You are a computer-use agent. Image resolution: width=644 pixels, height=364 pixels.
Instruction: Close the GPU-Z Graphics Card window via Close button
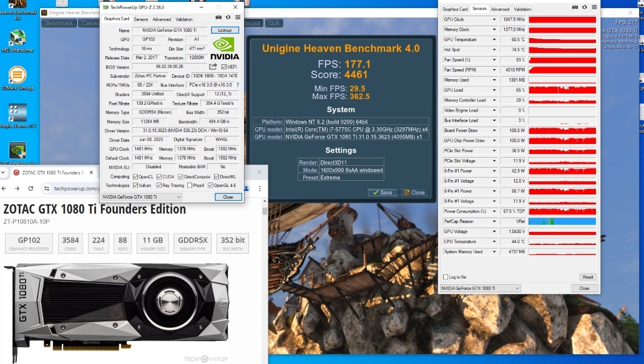pyautogui.click(x=228, y=197)
